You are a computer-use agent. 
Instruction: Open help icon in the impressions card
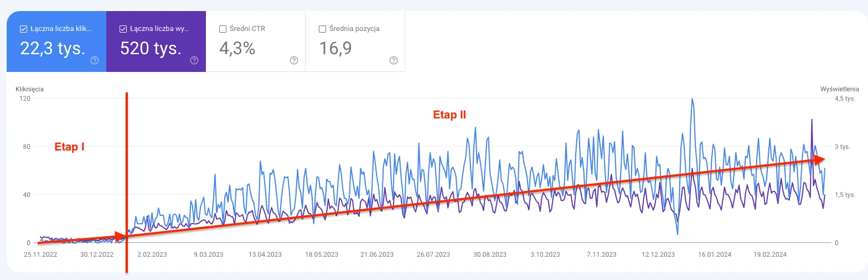tap(194, 60)
